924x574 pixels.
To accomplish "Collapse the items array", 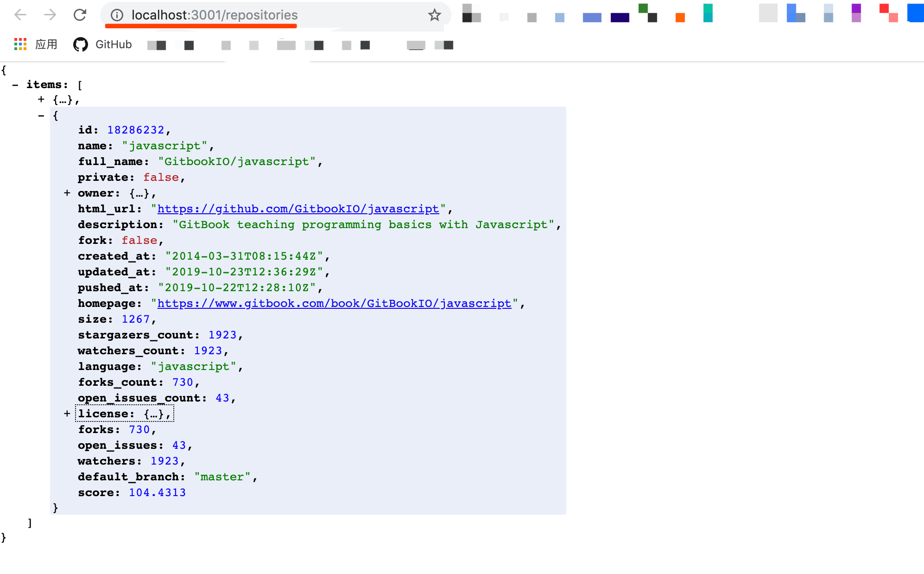I will (15, 85).
